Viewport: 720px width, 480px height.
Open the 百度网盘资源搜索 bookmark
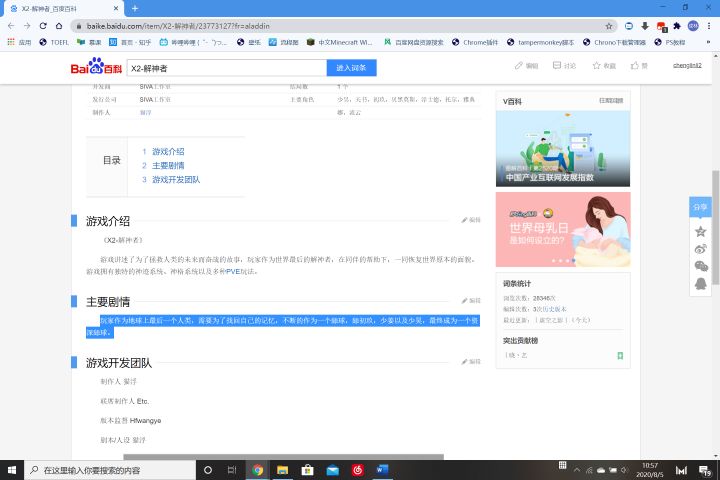(414, 42)
